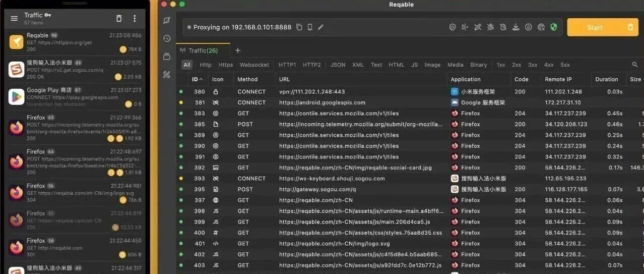Open the three-dot overflow menu on the phone

point(135,18)
